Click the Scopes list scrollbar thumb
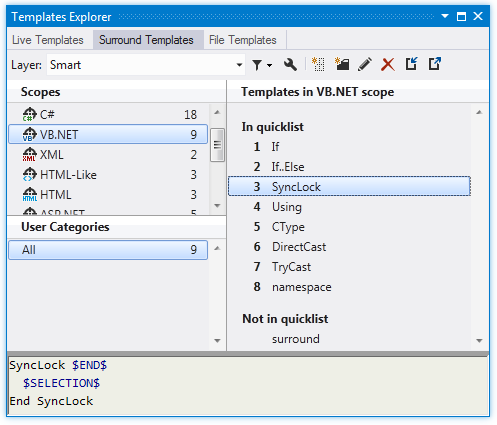Viewport: 497px width, 425px height. coord(217,145)
